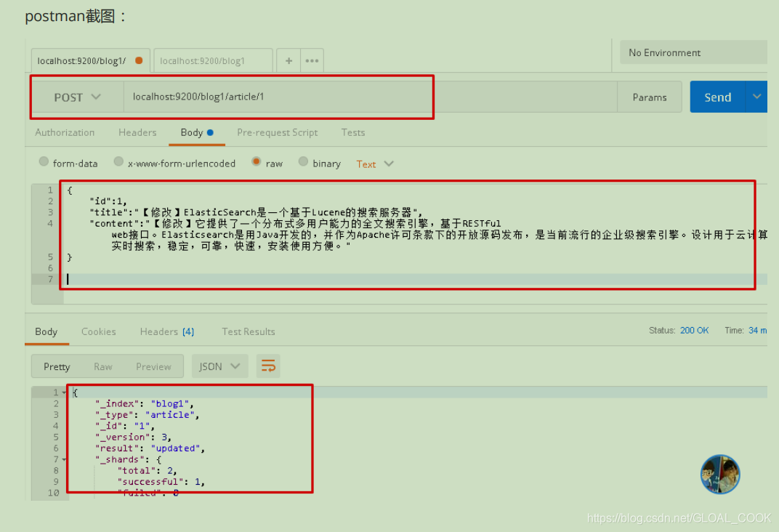779x532 pixels.
Task: Switch to the request Body tab
Action: (197, 132)
